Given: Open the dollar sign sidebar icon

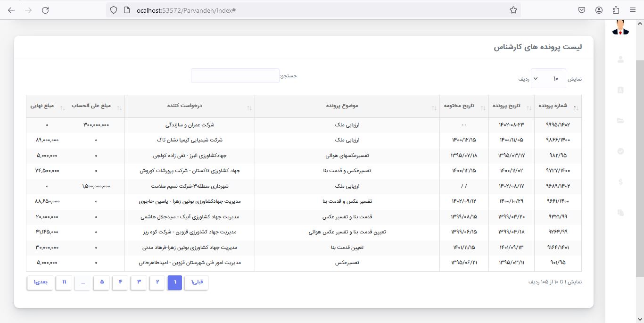Looking at the screenshot, I should pos(620,182).
